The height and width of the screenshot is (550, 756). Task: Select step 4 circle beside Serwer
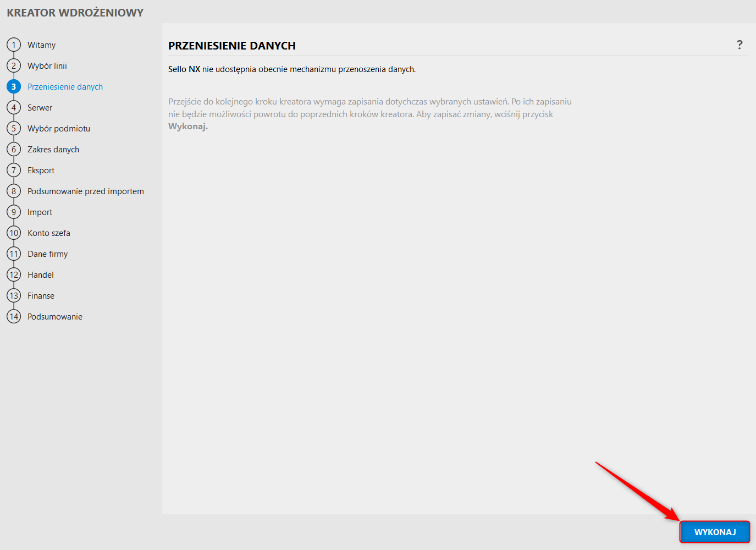pos(14,107)
